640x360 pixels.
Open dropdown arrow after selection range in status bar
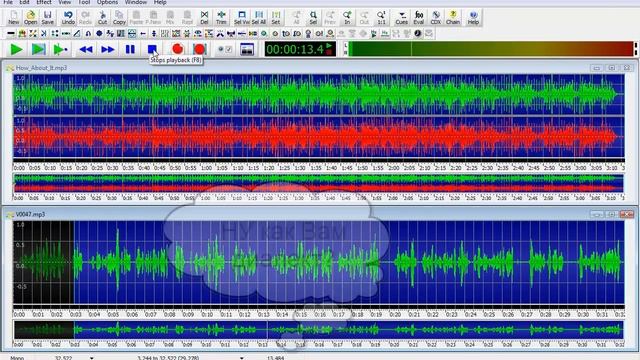242,358
